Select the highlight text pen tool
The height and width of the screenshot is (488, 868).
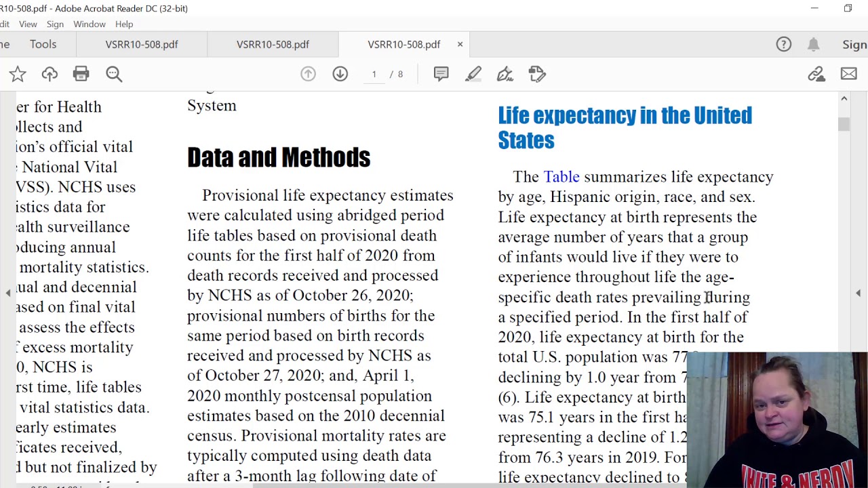[x=473, y=74]
